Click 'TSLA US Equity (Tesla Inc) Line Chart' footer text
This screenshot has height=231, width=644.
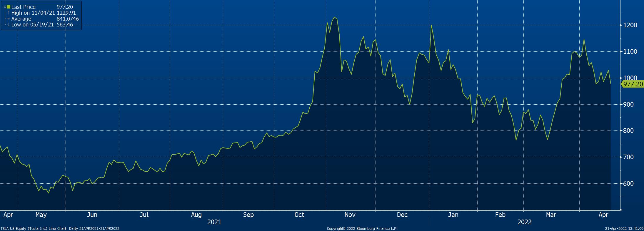pyautogui.click(x=34, y=229)
